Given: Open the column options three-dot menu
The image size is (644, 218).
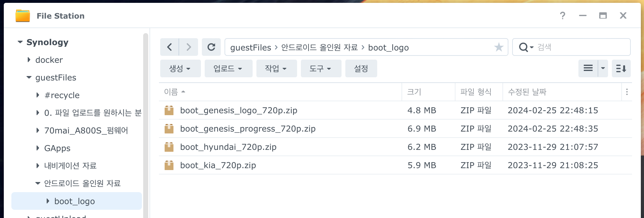Looking at the screenshot, I should pos(627,92).
